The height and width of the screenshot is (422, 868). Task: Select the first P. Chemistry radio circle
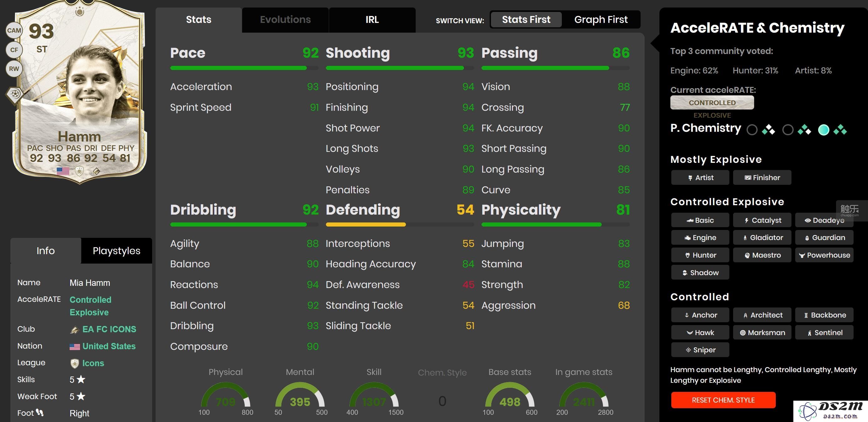tap(752, 130)
